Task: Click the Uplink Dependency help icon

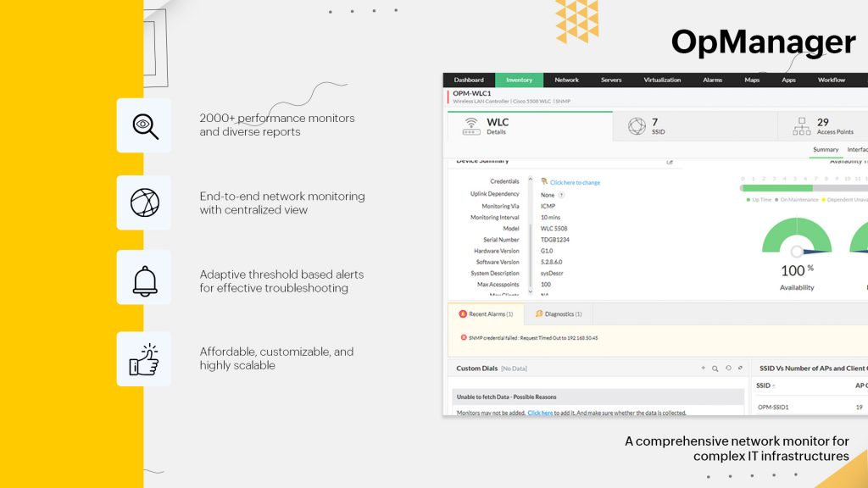Action: 561,195
